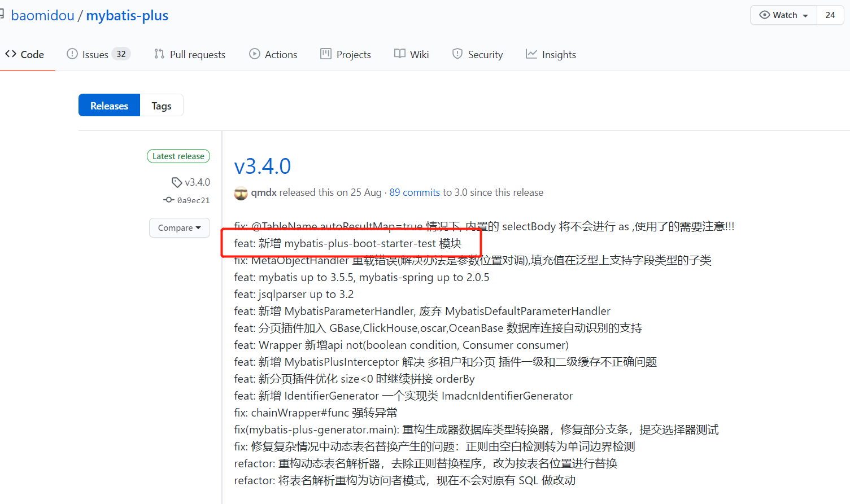Open the 89 commits link

(x=414, y=192)
